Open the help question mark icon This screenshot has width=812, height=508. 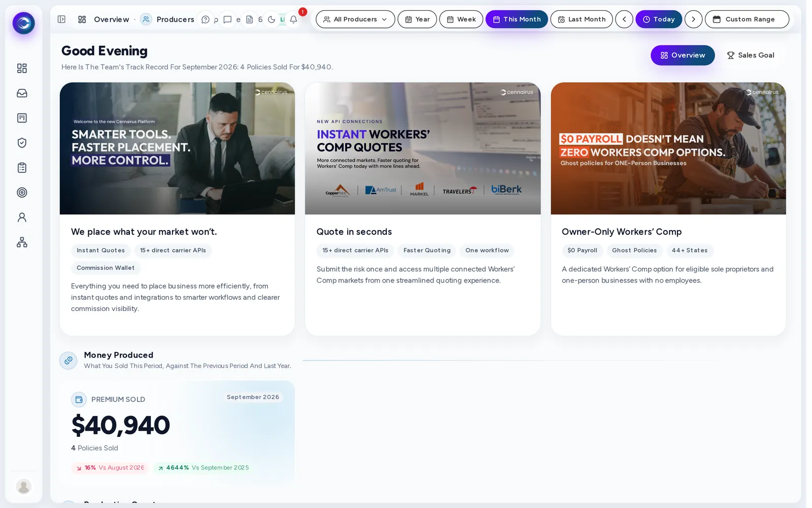tap(206, 19)
